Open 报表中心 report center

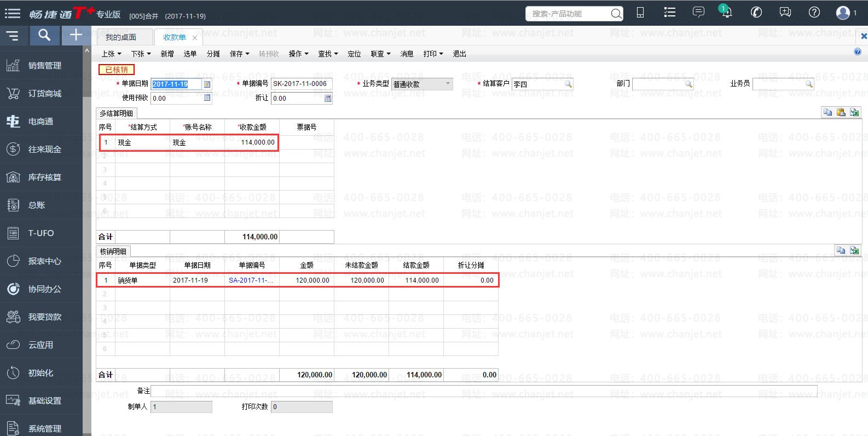(x=42, y=261)
